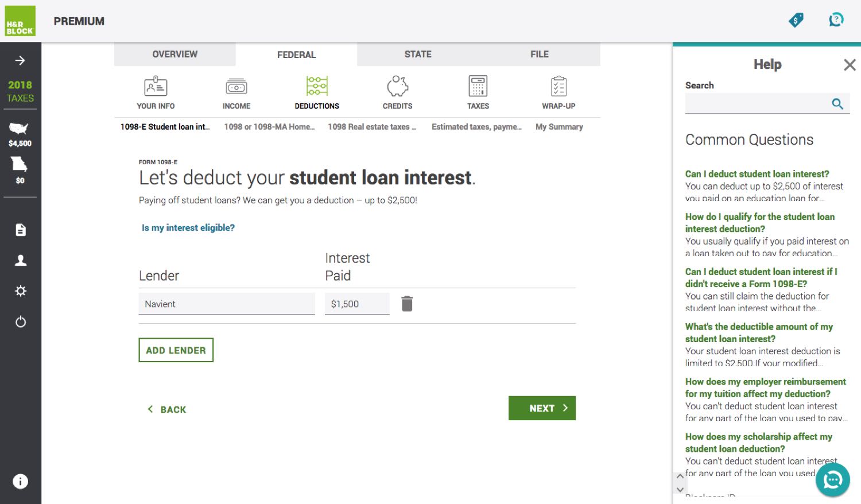Image resolution: width=861 pixels, height=504 pixels.
Task: Click the search magnifier in Help
Action: [837, 104]
